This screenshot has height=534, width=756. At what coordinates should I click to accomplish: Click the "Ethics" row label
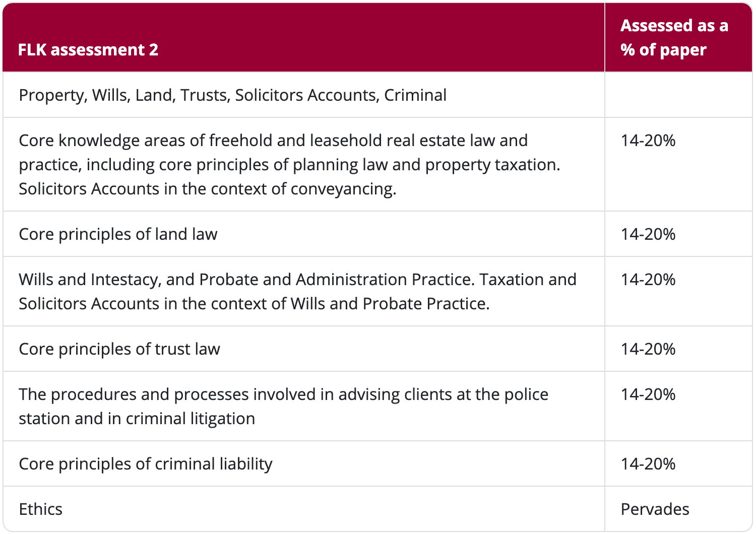[41, 509]
